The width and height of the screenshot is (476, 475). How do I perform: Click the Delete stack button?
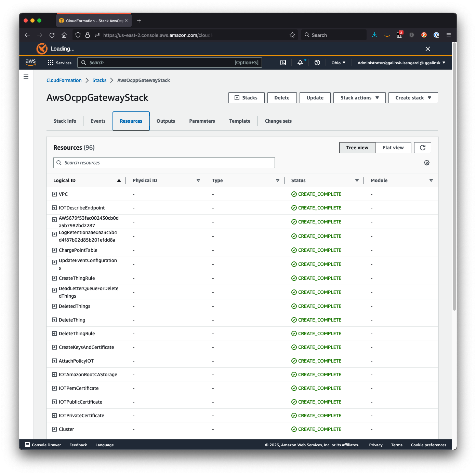pos(282,97)
